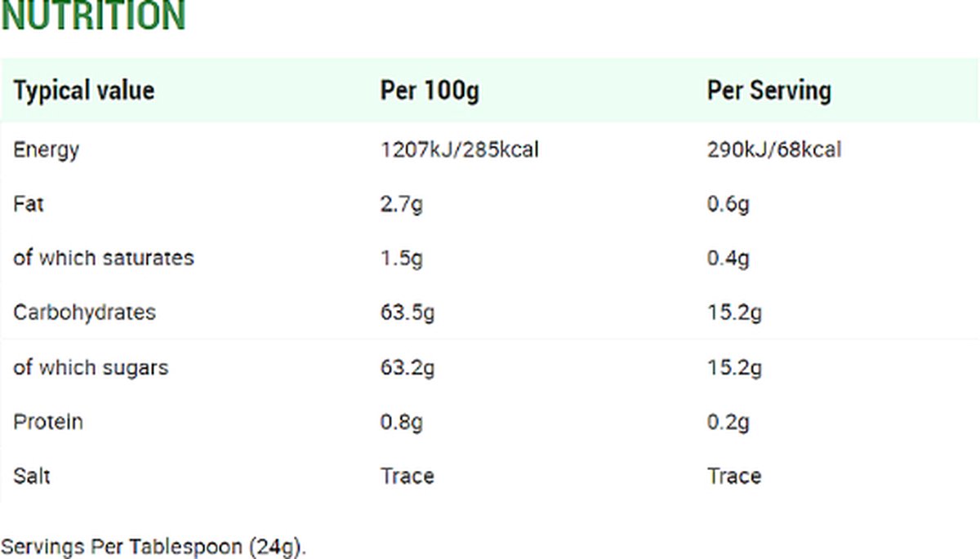Click the 1.5g saturates value
980x559 pixels.
click(402, 258)
